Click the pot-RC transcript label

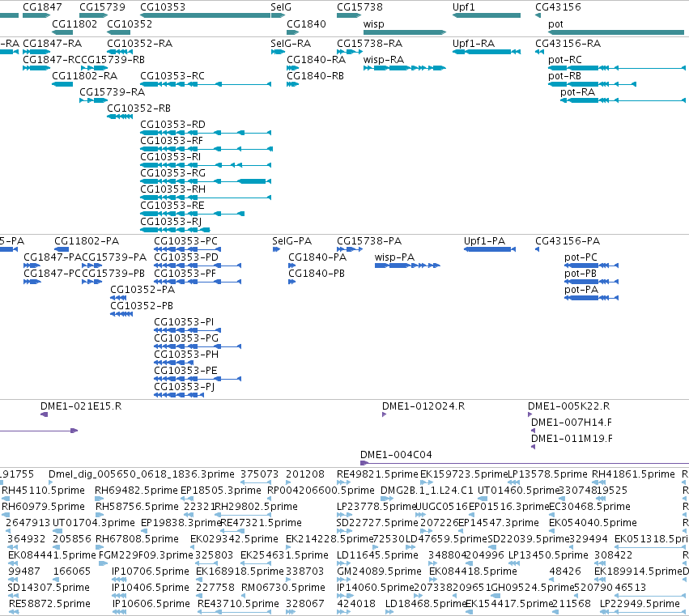(x=564, y=60)
